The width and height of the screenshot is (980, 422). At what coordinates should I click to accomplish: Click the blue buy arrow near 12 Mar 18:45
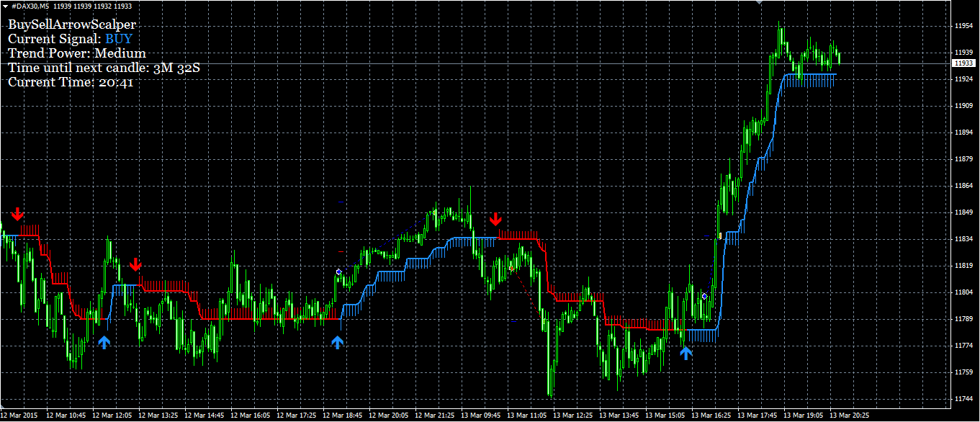click(338, 342)
